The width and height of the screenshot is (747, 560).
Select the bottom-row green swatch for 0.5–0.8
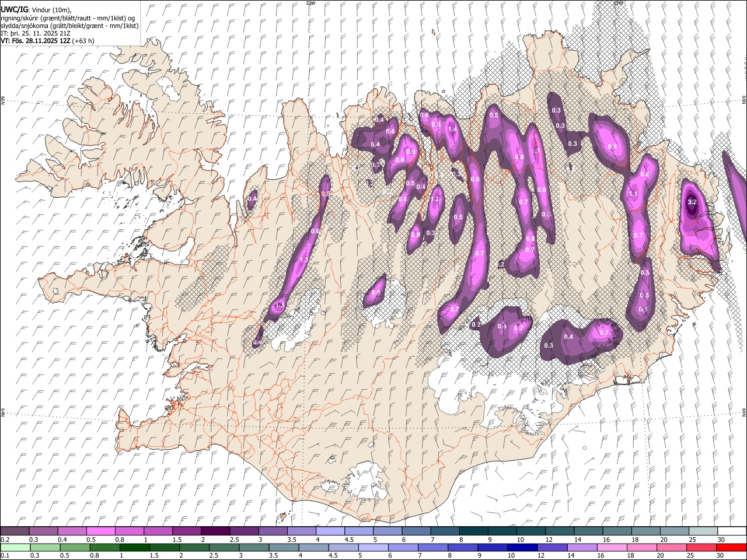(75, 547)
